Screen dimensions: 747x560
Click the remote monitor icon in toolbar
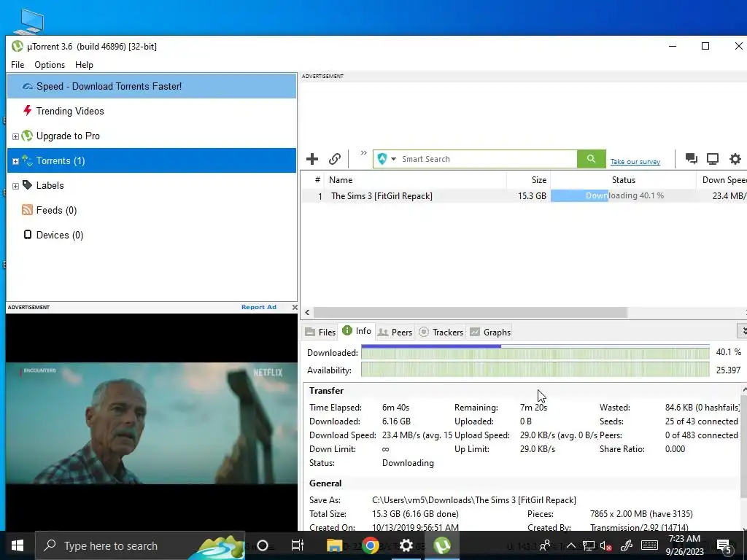(713, 159)
